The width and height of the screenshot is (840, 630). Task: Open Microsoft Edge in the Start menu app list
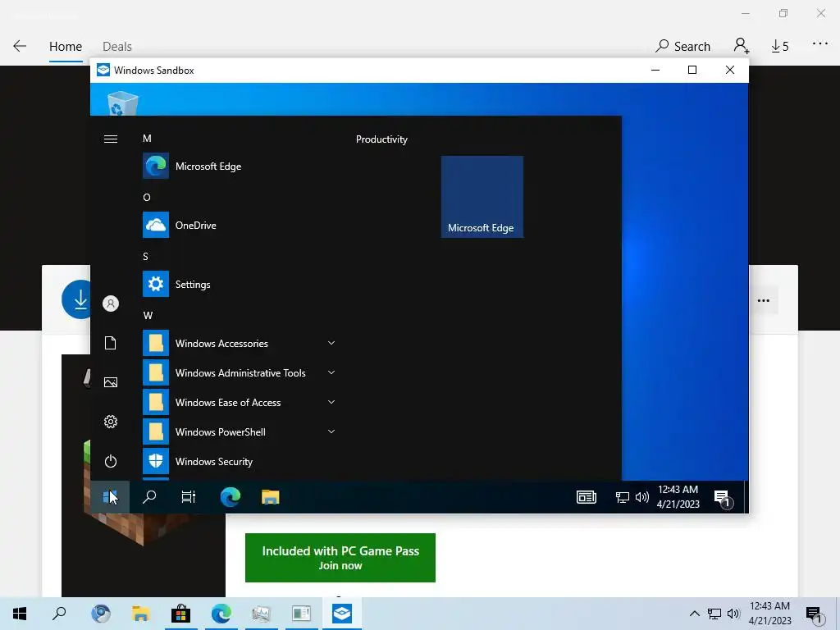[239, 166]
